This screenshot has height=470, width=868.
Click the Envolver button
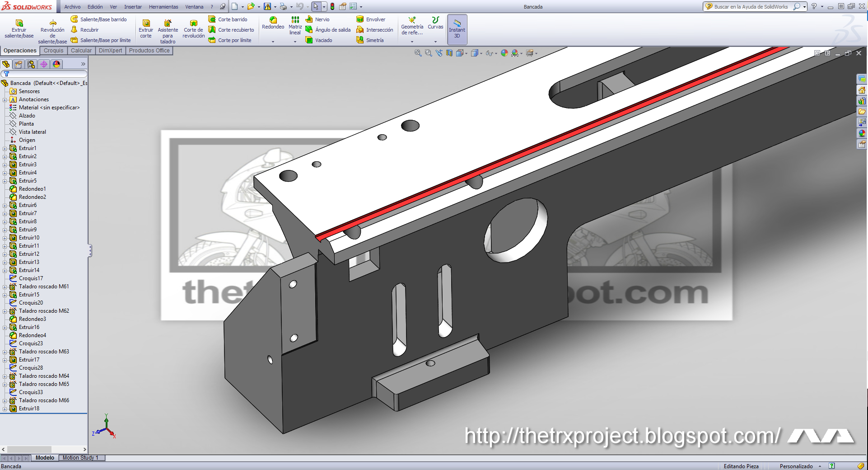[371, 19]
